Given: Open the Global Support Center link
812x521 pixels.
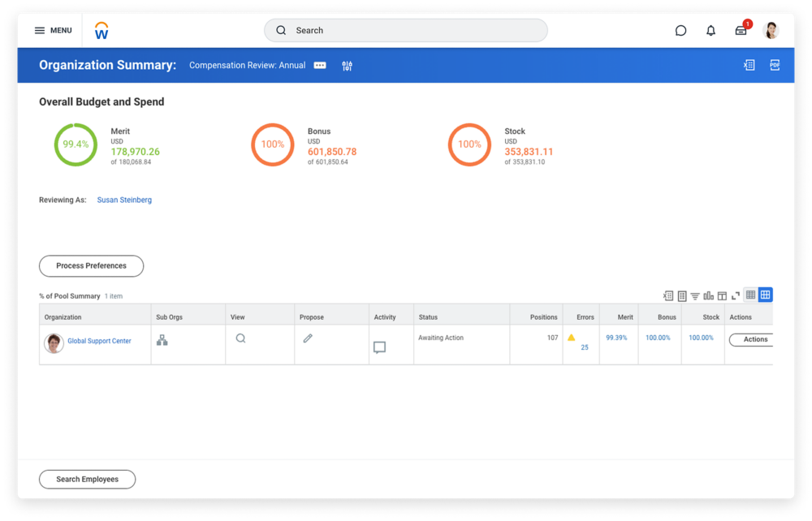Looking at the screenshot, I should (99, 341).
